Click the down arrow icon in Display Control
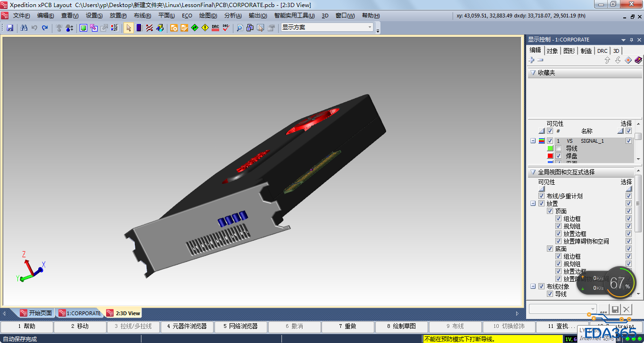The width and height of the screenshot is (644, 343). [x=618, y=60]
